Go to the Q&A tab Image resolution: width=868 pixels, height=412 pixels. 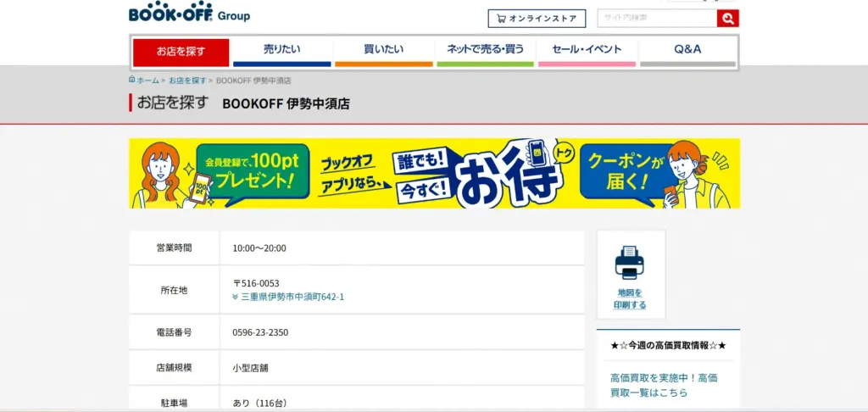[x=687, y=50]
